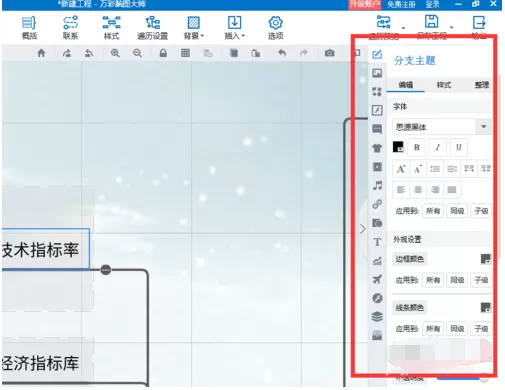Screen dimensions: 505x390
Task: Open the 线条颜色 line color swatch
Action: pos(485,308)
